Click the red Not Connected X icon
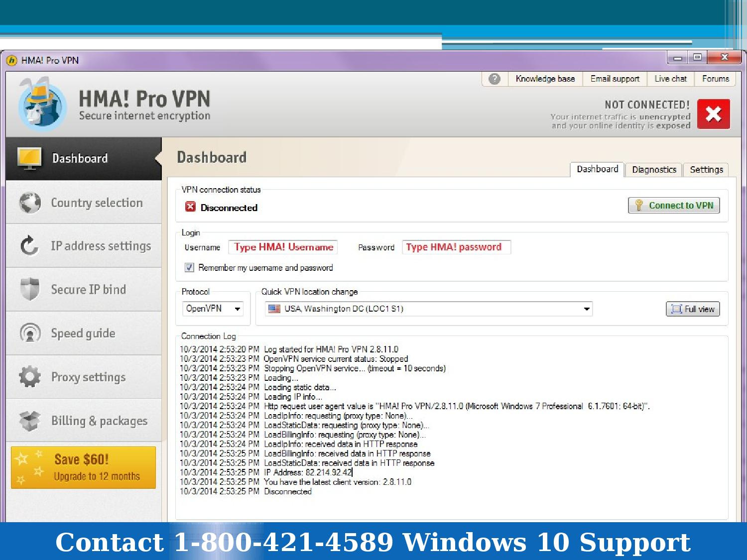747x560 pixels. pos(714,114)
